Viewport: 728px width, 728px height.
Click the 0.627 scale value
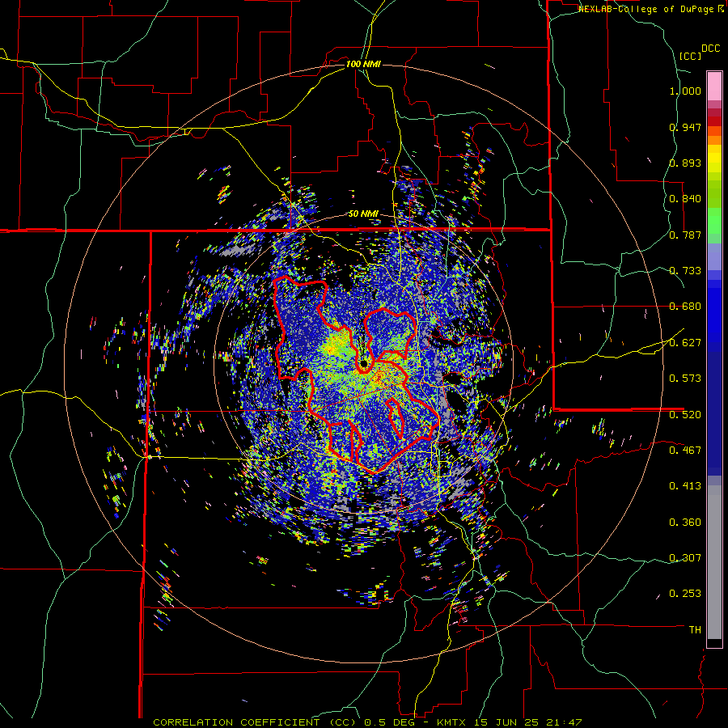(x=685, y=343)
